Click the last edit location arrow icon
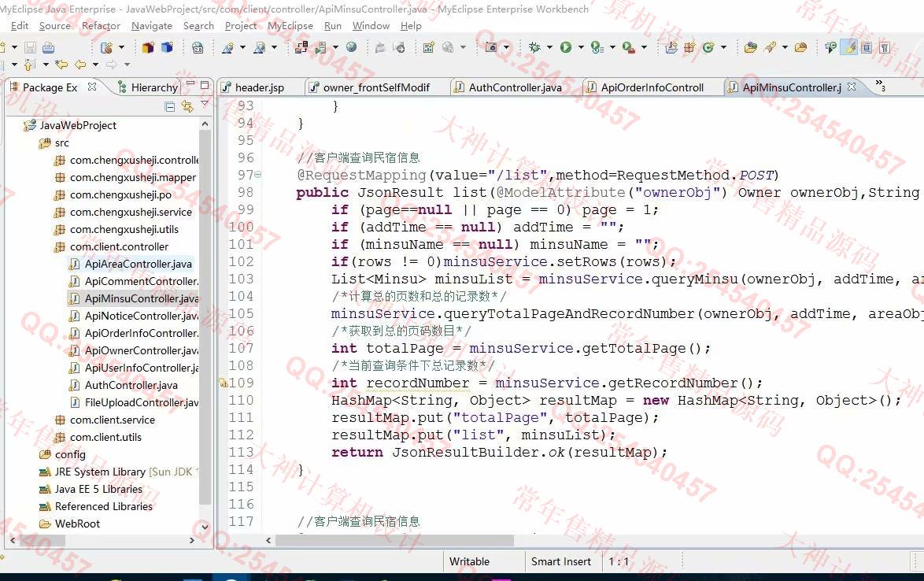Screen dimensions: 924x581 61,65
